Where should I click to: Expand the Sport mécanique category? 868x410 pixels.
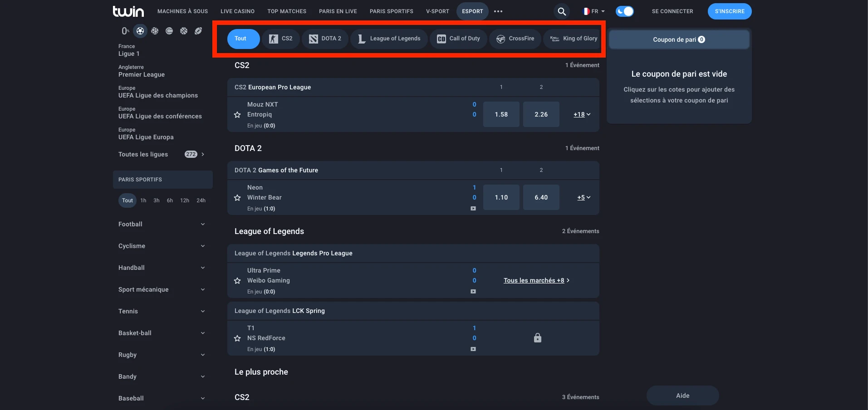(x=162, y=289)
